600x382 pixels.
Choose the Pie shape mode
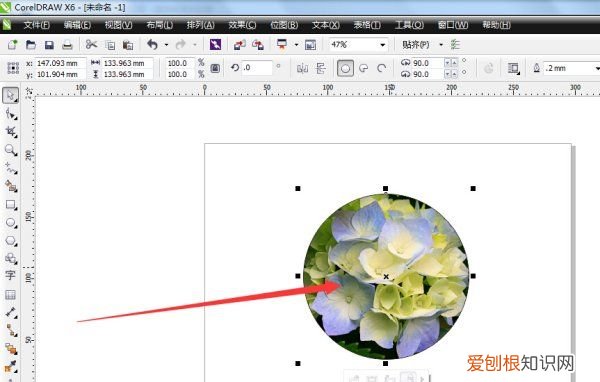pos(363,69)
